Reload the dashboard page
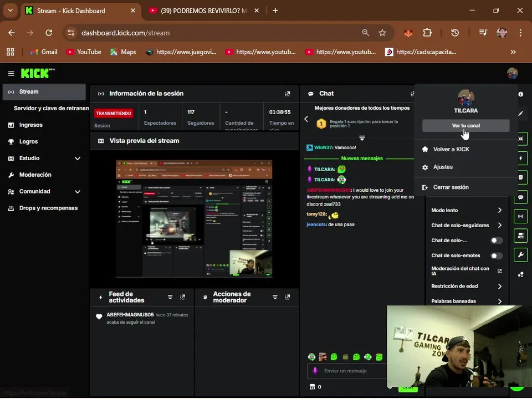 (x=49, y=33)
